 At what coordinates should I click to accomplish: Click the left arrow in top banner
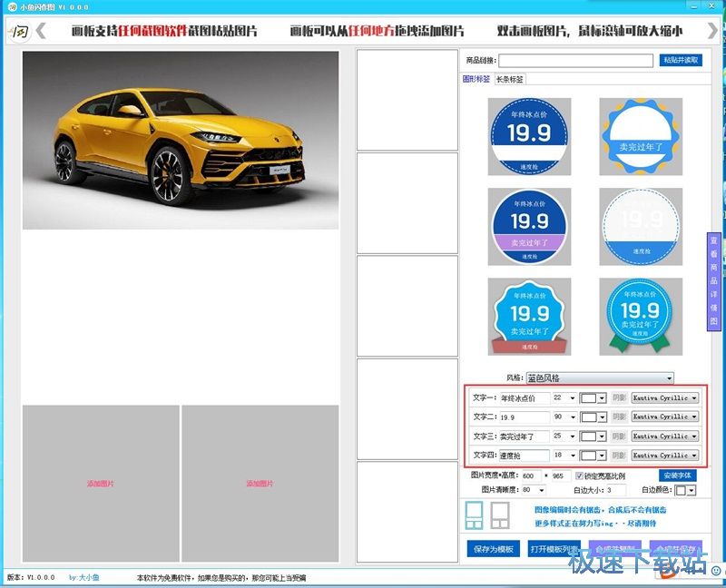pos(41,31)
